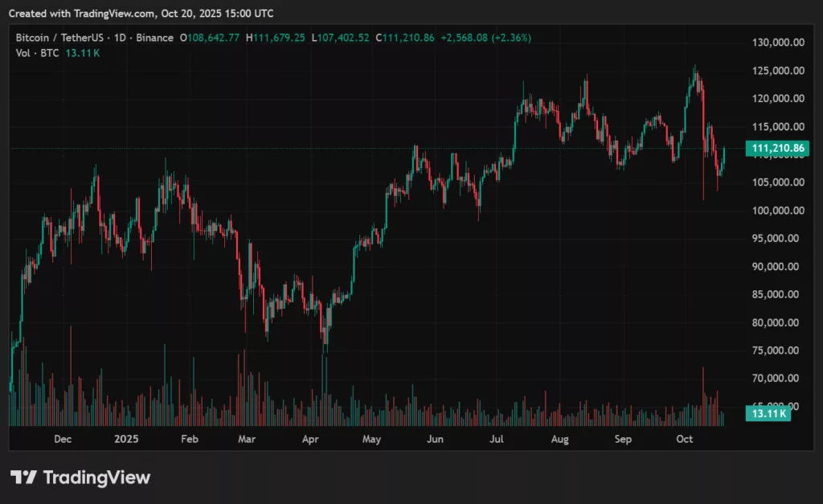
Task: Click the current price badge 111,210.86 on the scale
Action: click(776, 148)
